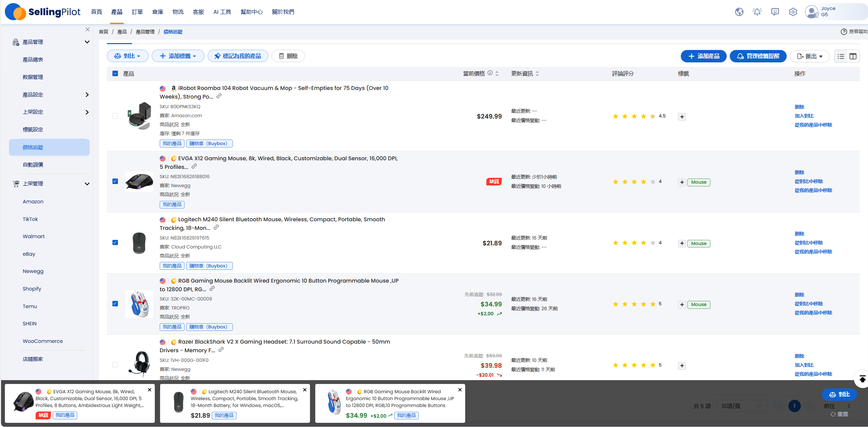Image resolution: width=868 pixels, height=427 pixels.
Task: Sort by 當前價格 arrows
Action: [497, 73]
